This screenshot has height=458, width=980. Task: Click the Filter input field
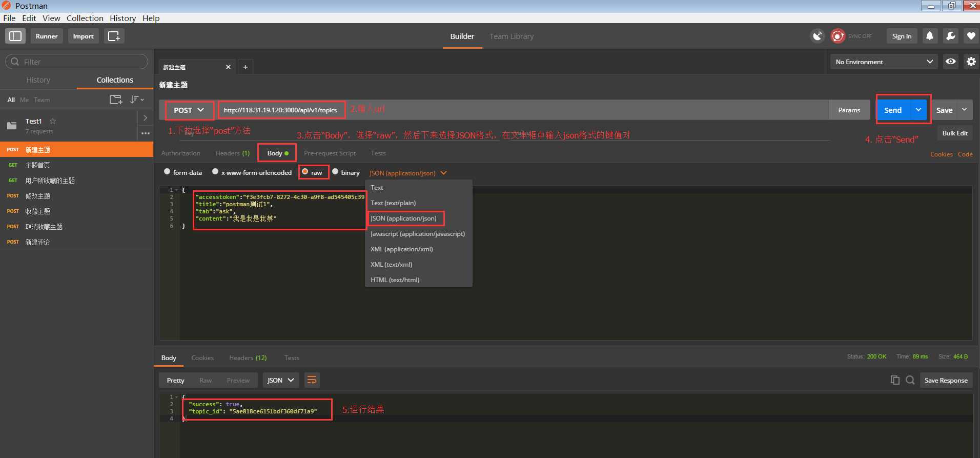pyautogui.click(x=77, y=62)
